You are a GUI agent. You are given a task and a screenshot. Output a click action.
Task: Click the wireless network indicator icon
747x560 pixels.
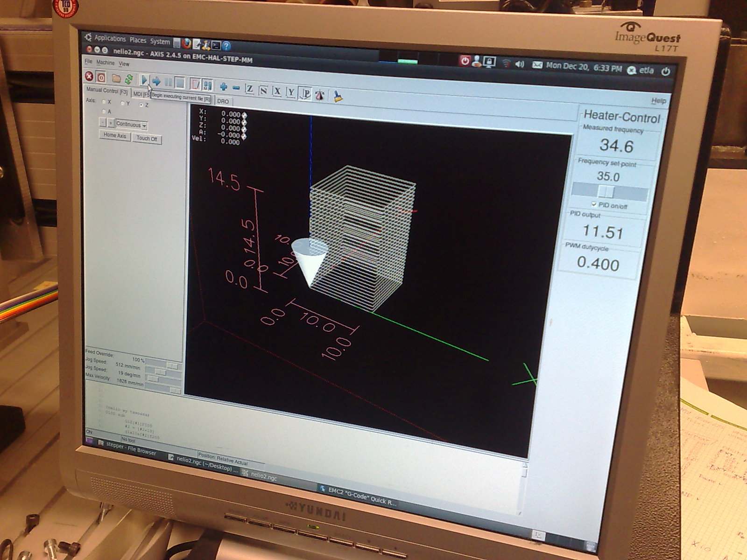click(x=507, y=63)
